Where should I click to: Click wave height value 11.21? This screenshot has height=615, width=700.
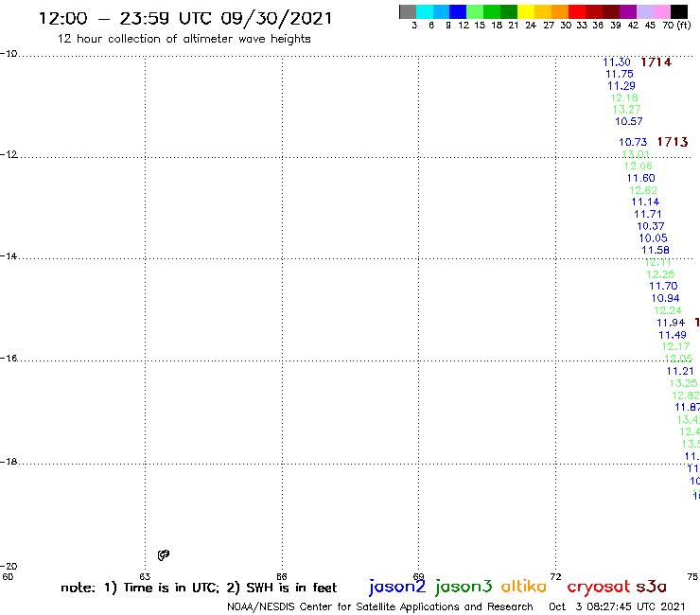(x=680, y=371)
